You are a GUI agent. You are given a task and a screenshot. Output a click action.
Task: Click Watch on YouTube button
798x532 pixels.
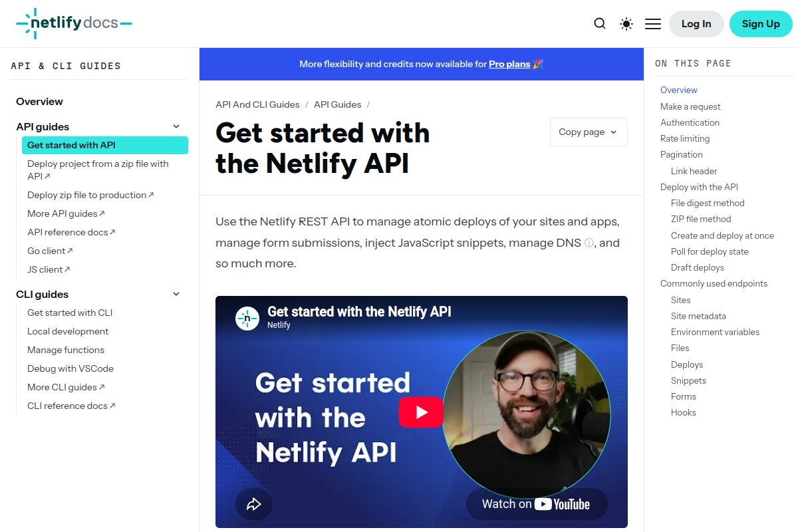point(536,504)
